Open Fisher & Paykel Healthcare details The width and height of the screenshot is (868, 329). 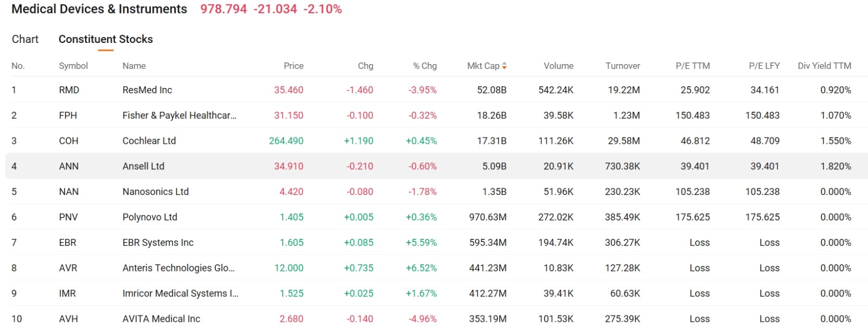(179, 115)
